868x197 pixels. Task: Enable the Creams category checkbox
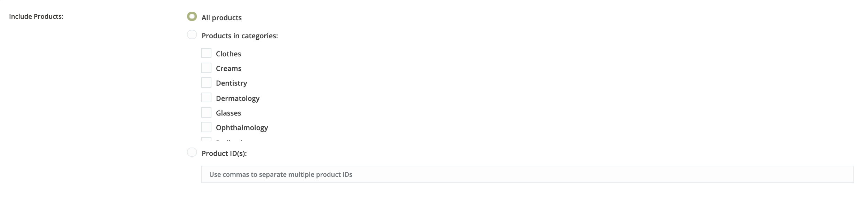[x=206, y=68]
